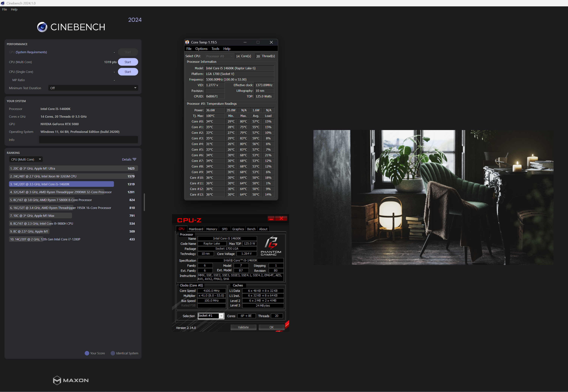Open the Minimum Test Duration dropdown

[x=93, y=88]
